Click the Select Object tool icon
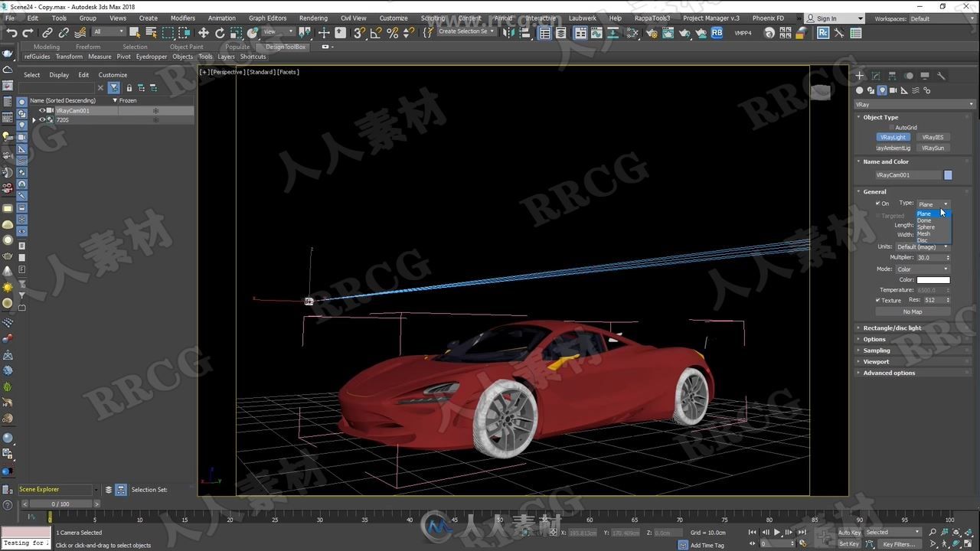This screenshot has height=551, width=980. click(135, 33)
